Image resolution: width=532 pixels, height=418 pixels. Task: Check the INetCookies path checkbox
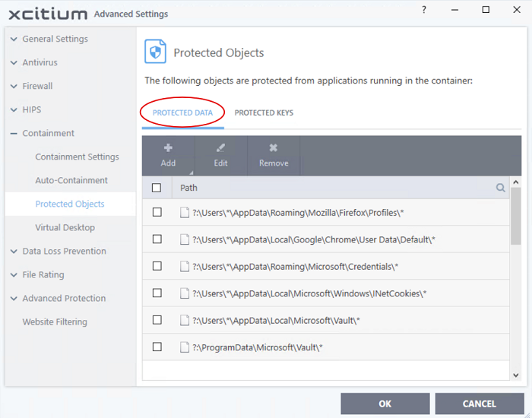pyautogui.click(x=157, y=293)
